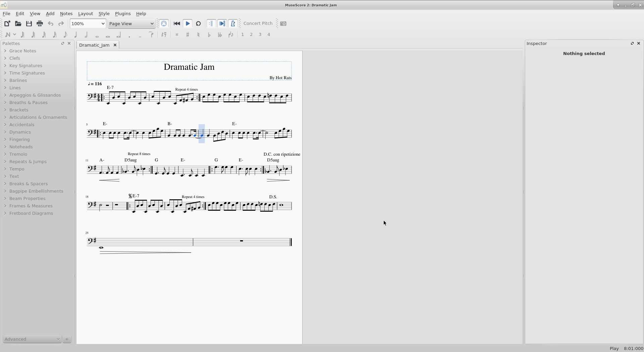Open the Plugins menu
The height and width of the screenshot is (352, 644).
(122, 14)
